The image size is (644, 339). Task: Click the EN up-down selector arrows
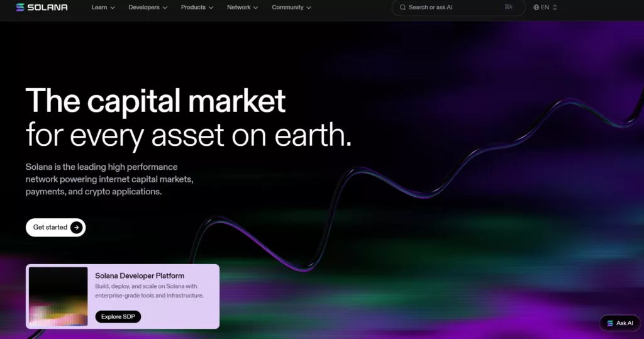[555, 8]
